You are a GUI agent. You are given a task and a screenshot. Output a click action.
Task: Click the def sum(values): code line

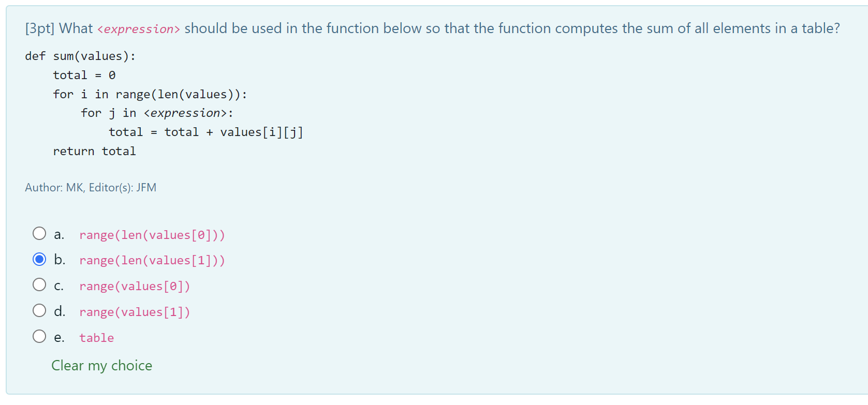click(80, 56)
